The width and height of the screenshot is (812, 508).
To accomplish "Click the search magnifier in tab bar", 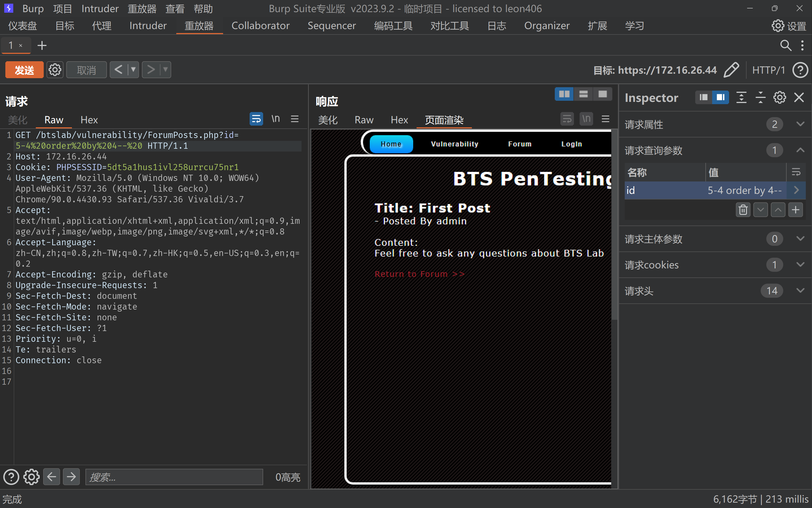I will coord(785,45).
